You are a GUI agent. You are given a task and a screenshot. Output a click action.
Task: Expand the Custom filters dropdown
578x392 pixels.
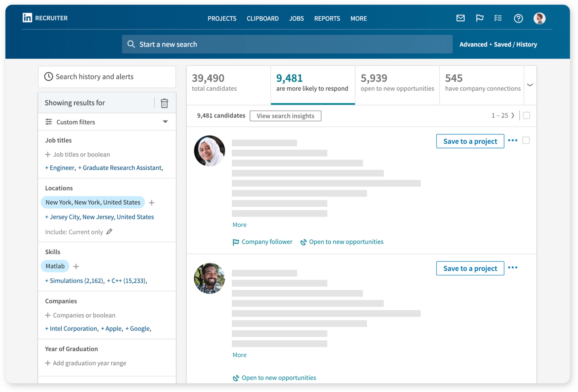165,122
